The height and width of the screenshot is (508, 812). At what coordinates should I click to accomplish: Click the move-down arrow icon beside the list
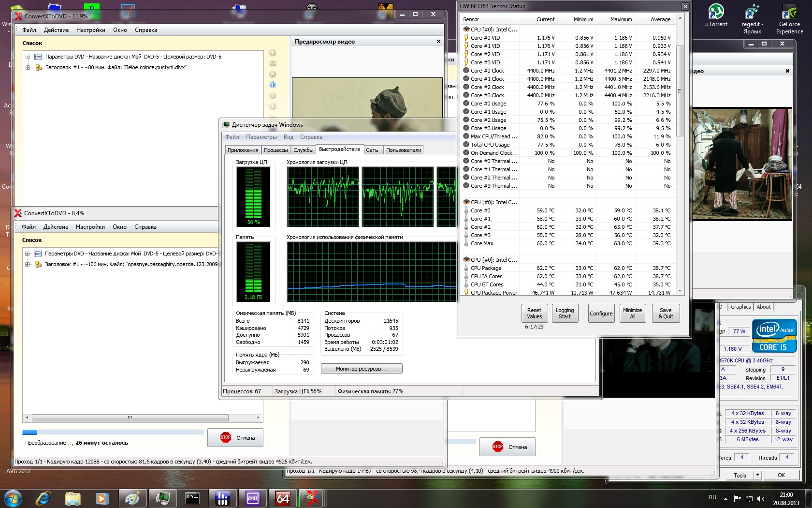click(x=273, y=106)
